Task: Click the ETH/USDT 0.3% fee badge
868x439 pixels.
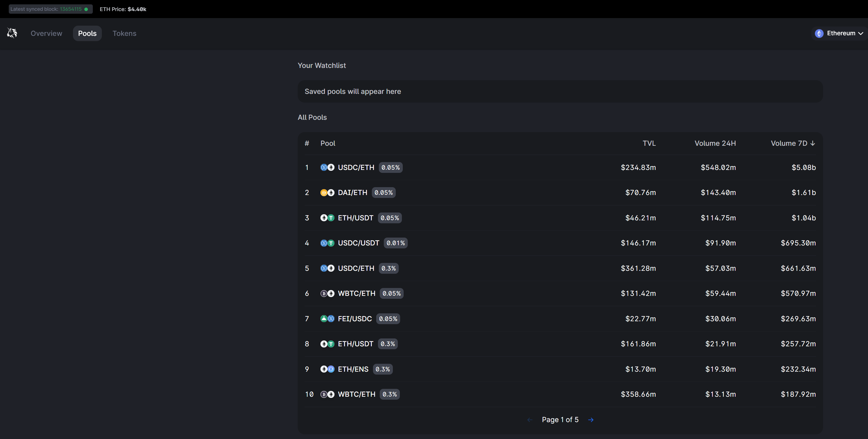Action: point(388,344)
